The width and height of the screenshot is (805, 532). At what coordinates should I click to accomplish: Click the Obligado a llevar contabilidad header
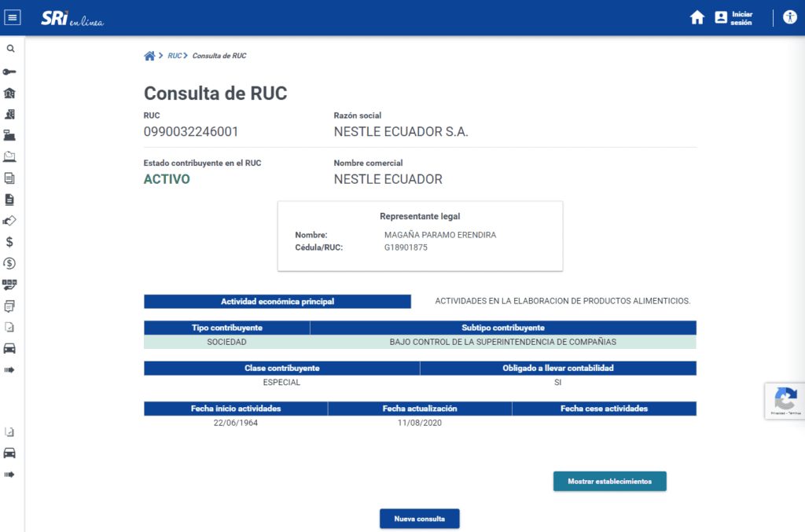(x=558, y=369)
